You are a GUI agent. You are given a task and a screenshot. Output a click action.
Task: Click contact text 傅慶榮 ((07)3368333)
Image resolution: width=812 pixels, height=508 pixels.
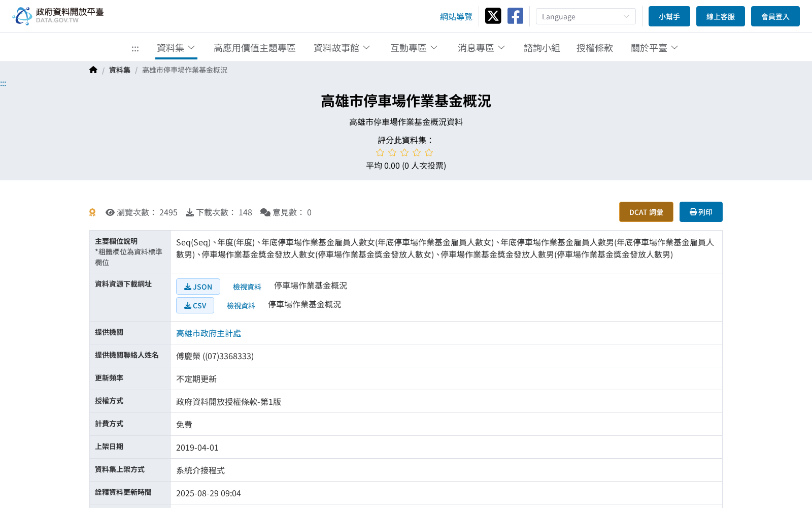click(x=215, y=356)
